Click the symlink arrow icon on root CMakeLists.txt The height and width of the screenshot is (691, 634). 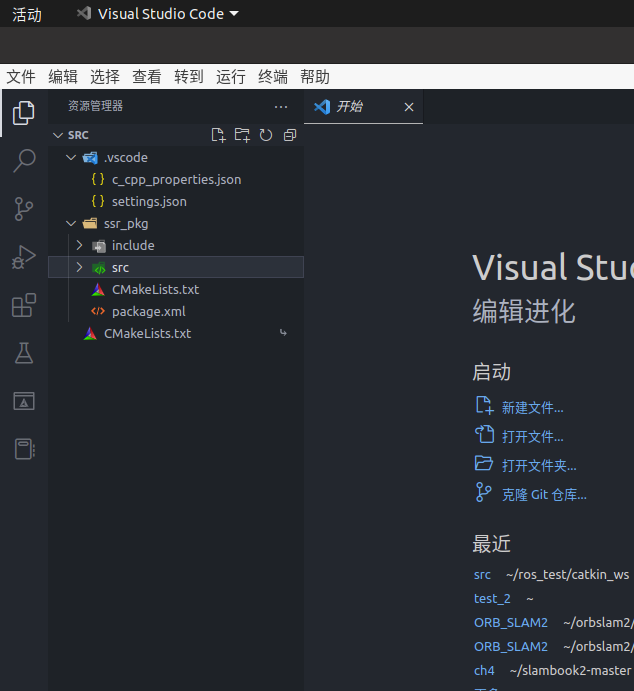[x=283, y=333]
